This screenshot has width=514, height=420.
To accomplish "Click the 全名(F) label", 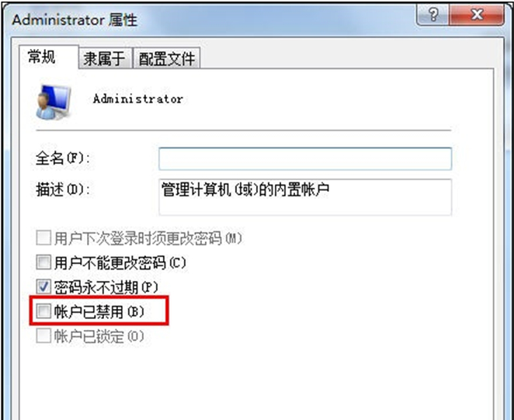I will 63,158.
